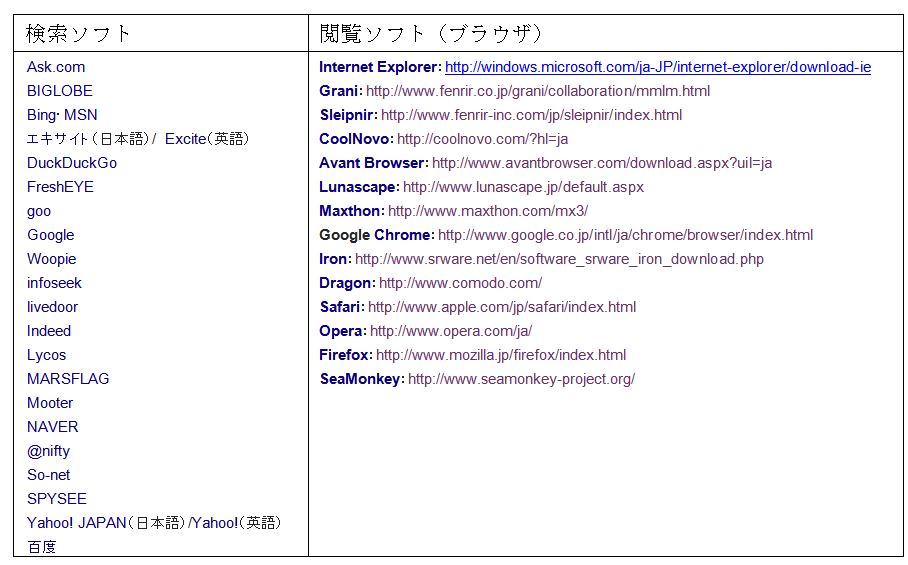Click the Avant Browser download URL
908x565 pixels.
pyautogui.click(x=602, y=163)
